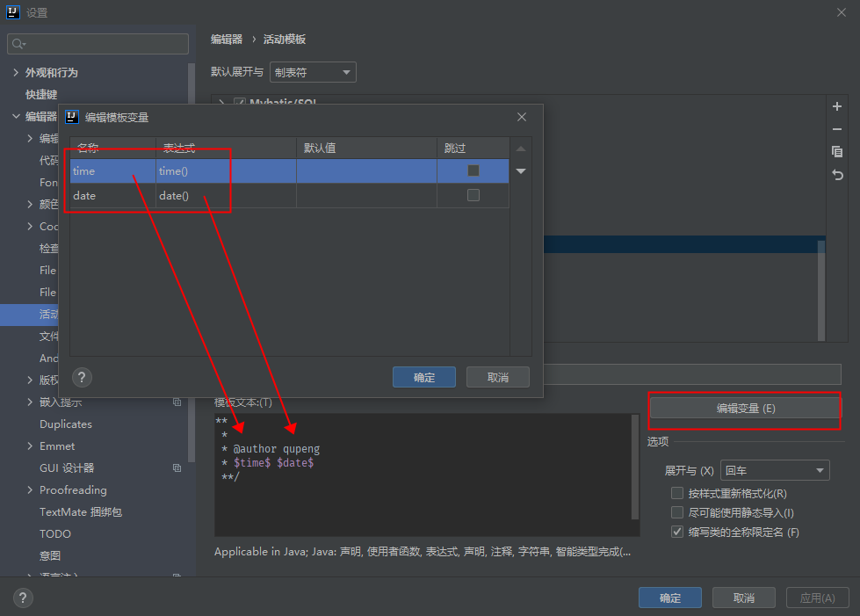The height and width of the screenshot is (616, 860).
Task: Click the settings search field
Action: tap(98, 44)
